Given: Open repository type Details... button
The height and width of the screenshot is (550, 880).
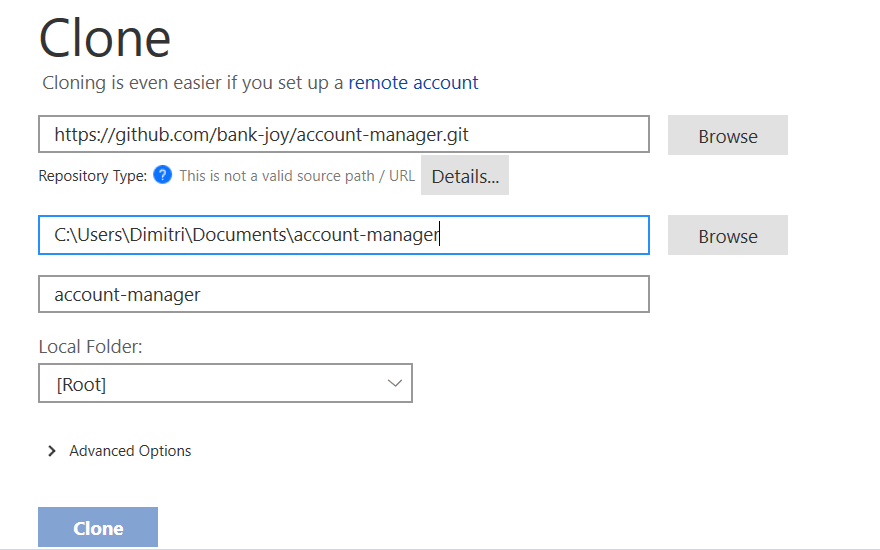Looking at the screenshot, I should [x=464, y=176].
